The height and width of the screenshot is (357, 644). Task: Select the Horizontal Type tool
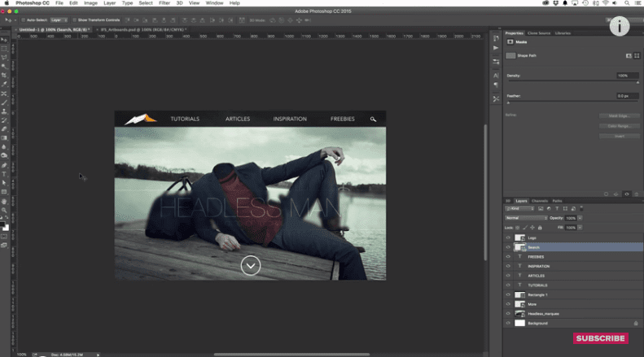[x=4, y=174]
